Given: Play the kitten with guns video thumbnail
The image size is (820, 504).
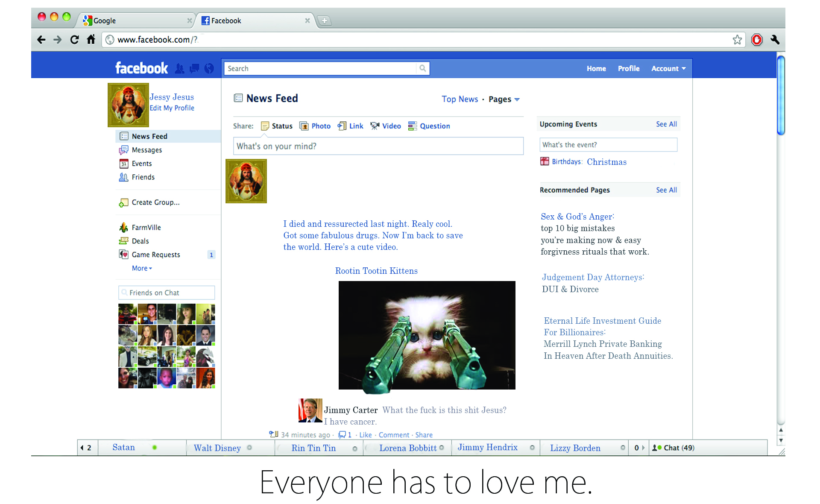Looking at the screenshot, I should pyautogui.click(x=427, y=335).
